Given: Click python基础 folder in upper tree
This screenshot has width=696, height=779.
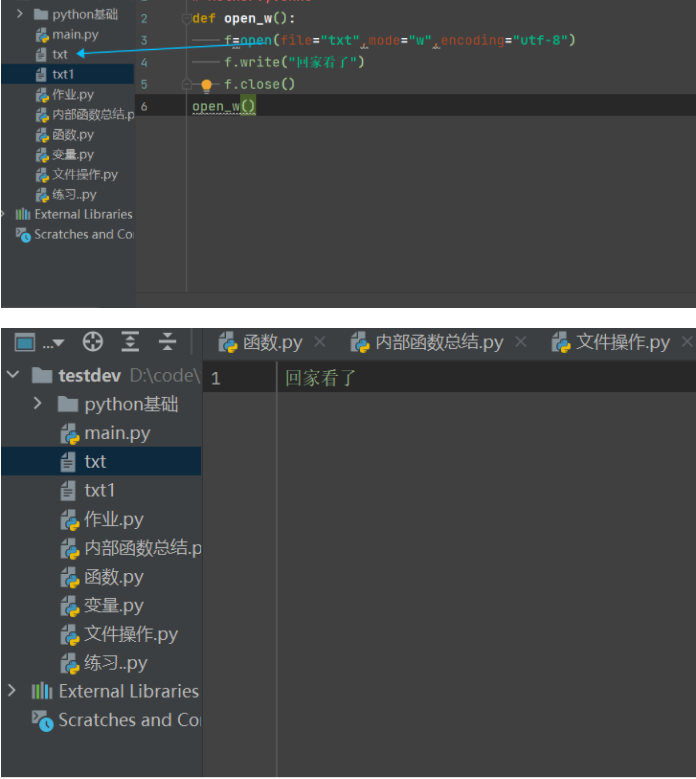Looking at the screenshot, I should point(76,14).
